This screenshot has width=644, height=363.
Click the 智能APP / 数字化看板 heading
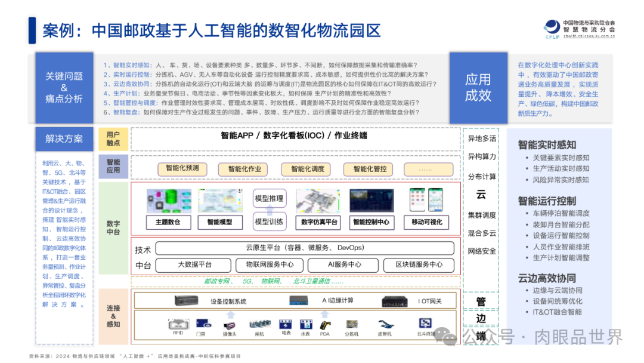click(x=294, y=136)
